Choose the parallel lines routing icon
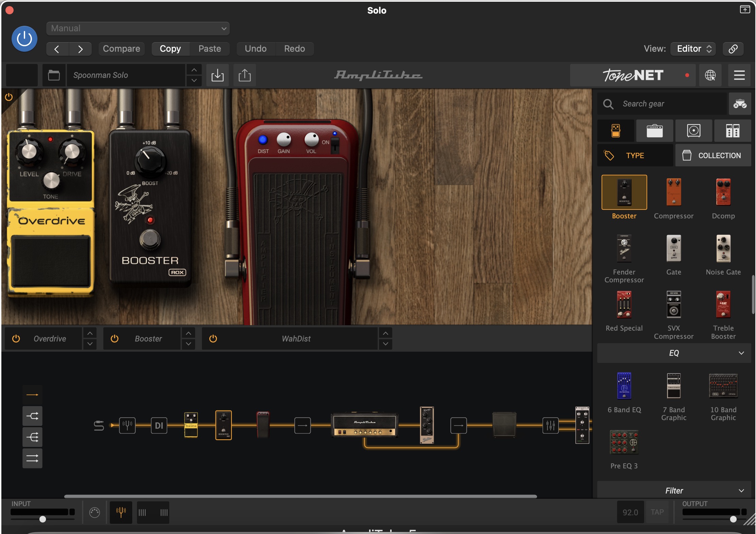 [32, 458]
